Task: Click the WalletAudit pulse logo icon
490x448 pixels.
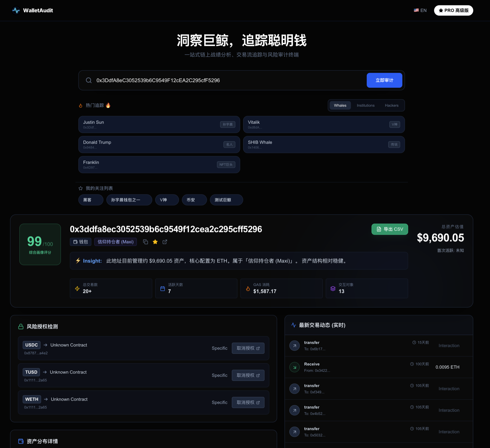Action: (x=16, y=10)
